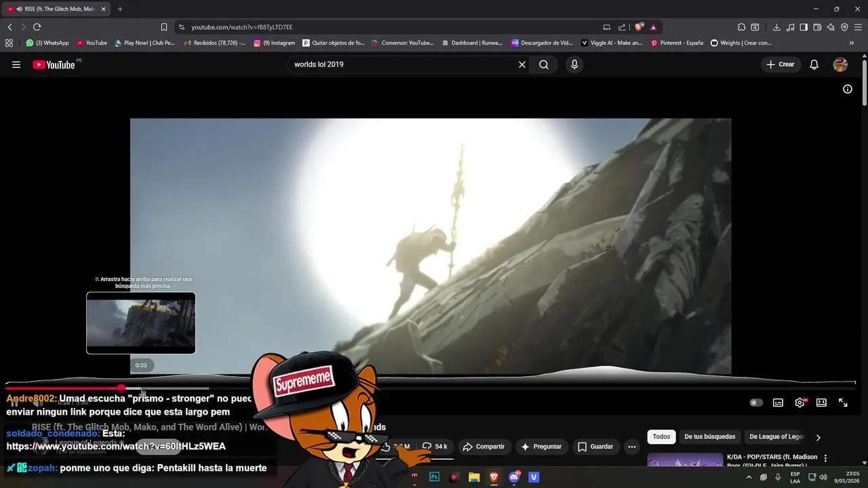Open browser downloads icon

click(776, 27)
